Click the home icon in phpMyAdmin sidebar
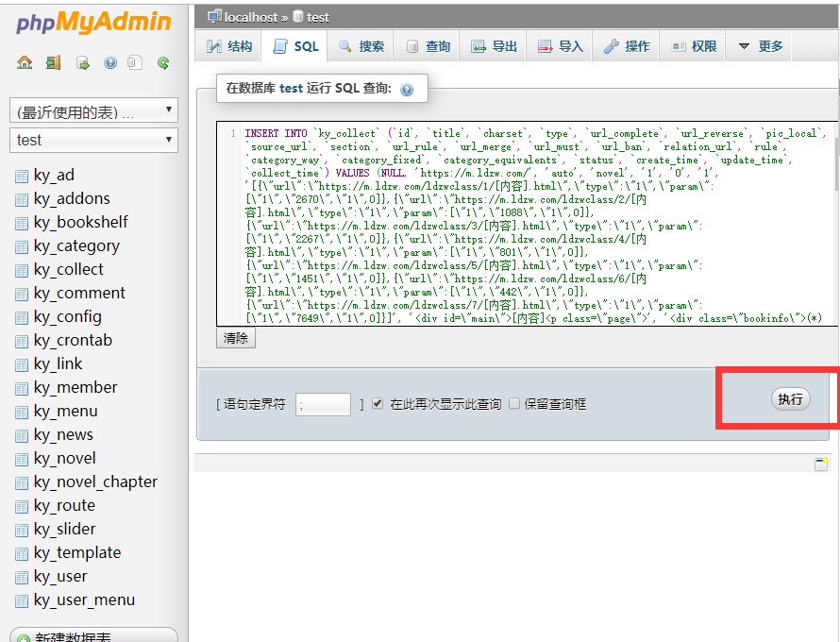 pos(25,62)
